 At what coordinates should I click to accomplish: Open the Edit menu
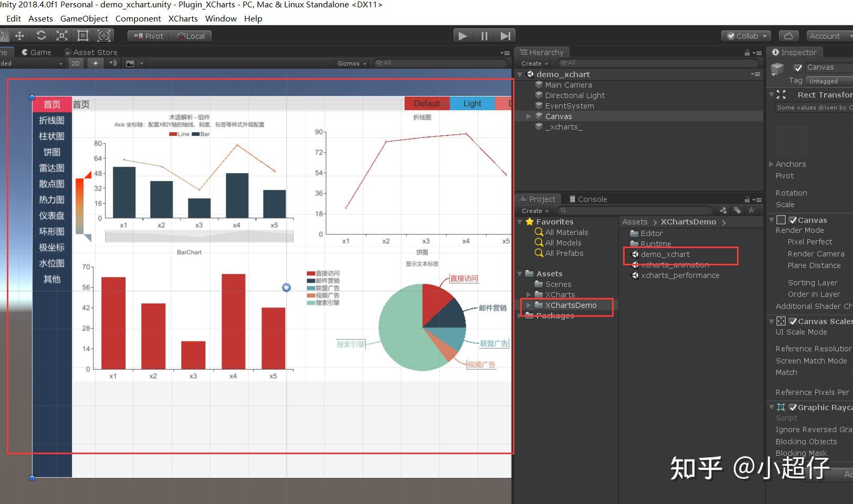(14, 18)
